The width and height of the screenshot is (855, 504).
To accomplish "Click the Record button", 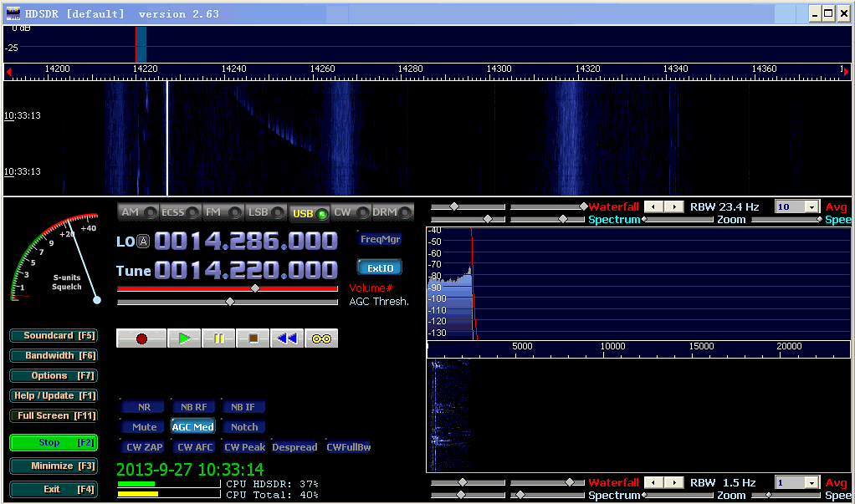I will tap(141, 339).
